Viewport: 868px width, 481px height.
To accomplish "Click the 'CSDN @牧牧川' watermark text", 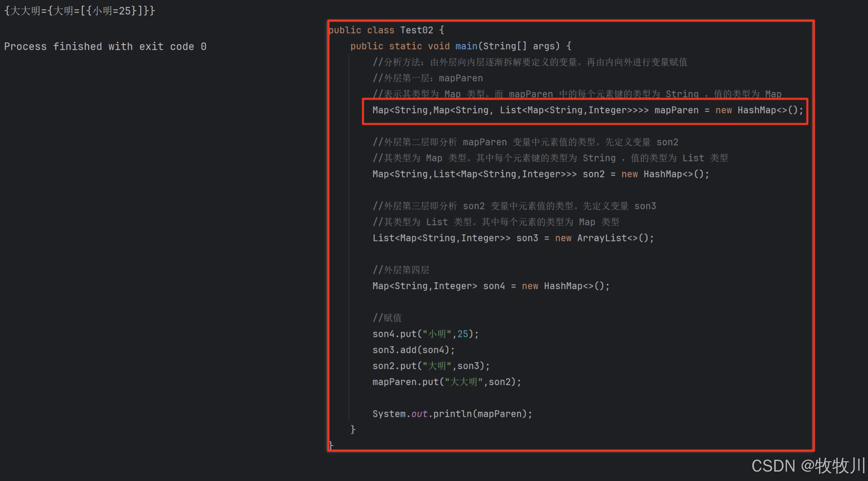I will click(x=808, y=466).
